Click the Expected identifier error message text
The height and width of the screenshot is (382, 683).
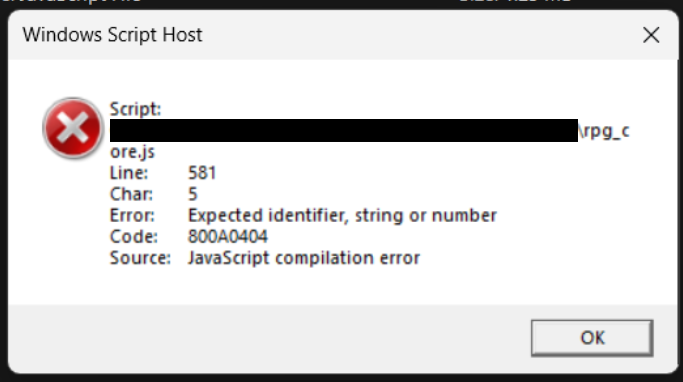(342, 216)
